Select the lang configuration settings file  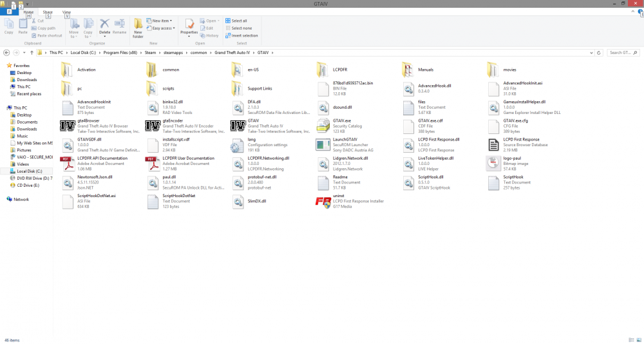260,145
